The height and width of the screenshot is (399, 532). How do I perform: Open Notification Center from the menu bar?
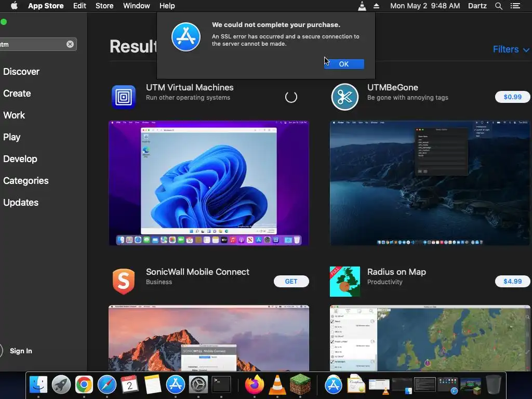[x=515, y=6]
